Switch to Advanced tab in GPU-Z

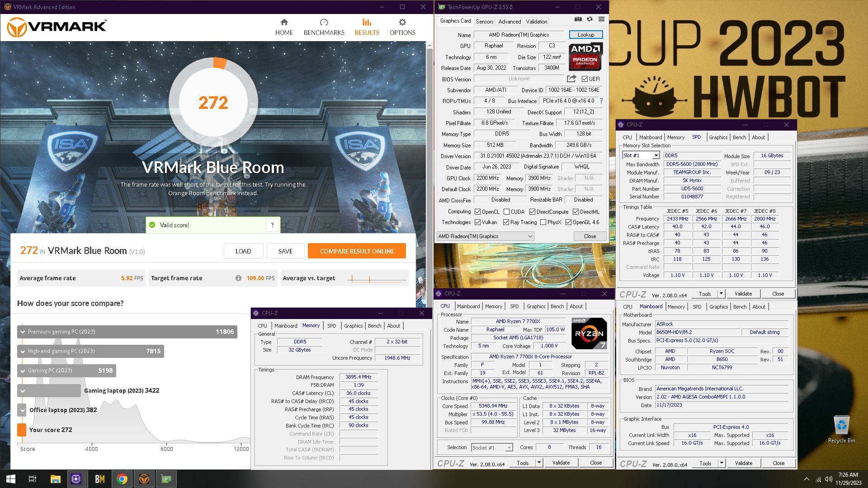[509, 22]
